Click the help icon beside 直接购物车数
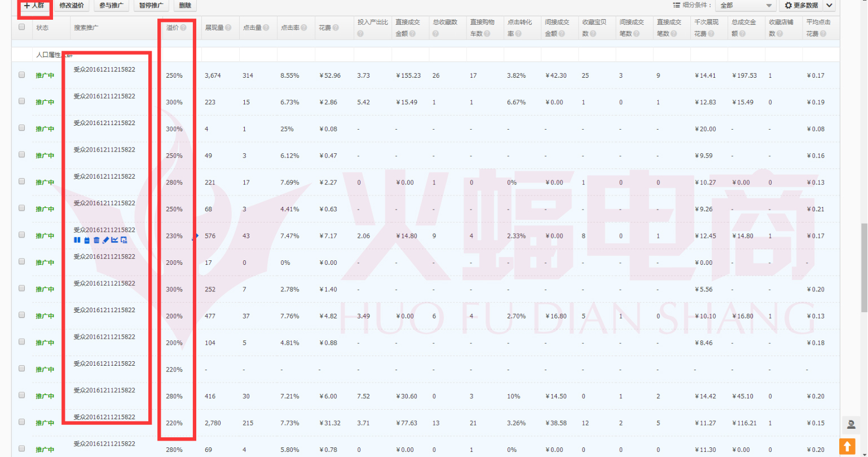 (487, 34)
